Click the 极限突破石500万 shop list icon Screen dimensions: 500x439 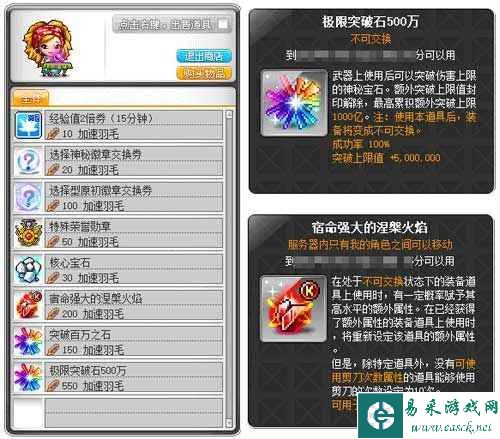(28, 377)
